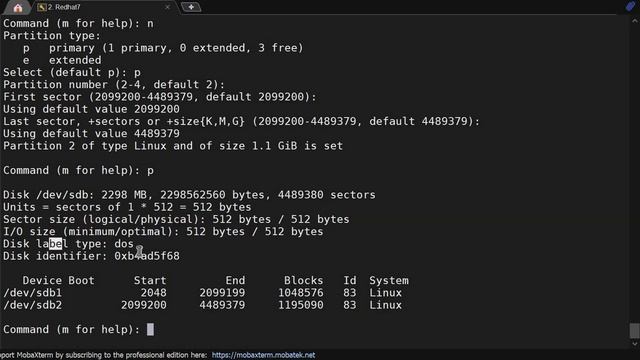This screenshot has height=360, width=640.
Task: Click 'Partition 2 of type Linux' message
Action: [173, 146]
